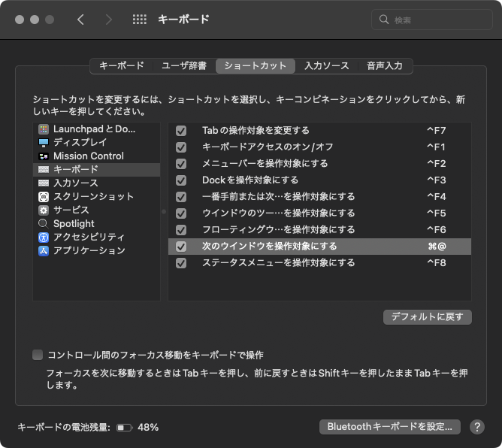
Task: Click the ^F6 shortcut key value
Action: pyautogui.click(x=437, y=230)
